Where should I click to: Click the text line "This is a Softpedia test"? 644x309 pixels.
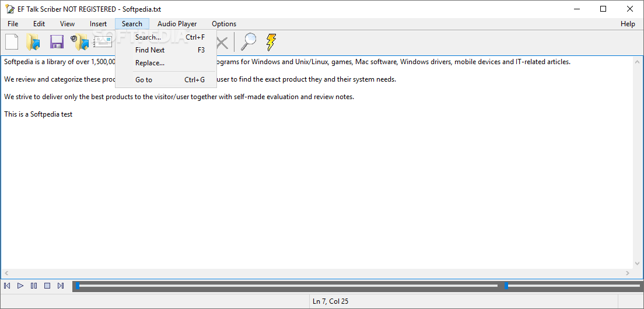click(x=38, y=114)
